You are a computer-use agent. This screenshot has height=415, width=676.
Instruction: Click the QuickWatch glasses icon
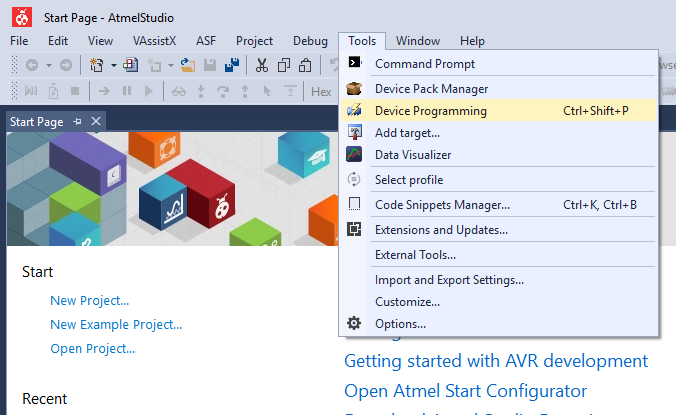179,91
